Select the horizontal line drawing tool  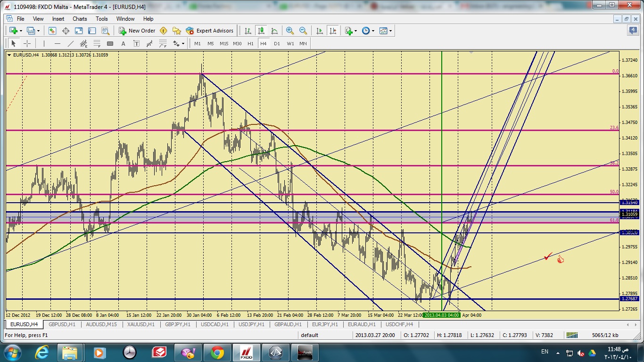(x=57, y=43)
